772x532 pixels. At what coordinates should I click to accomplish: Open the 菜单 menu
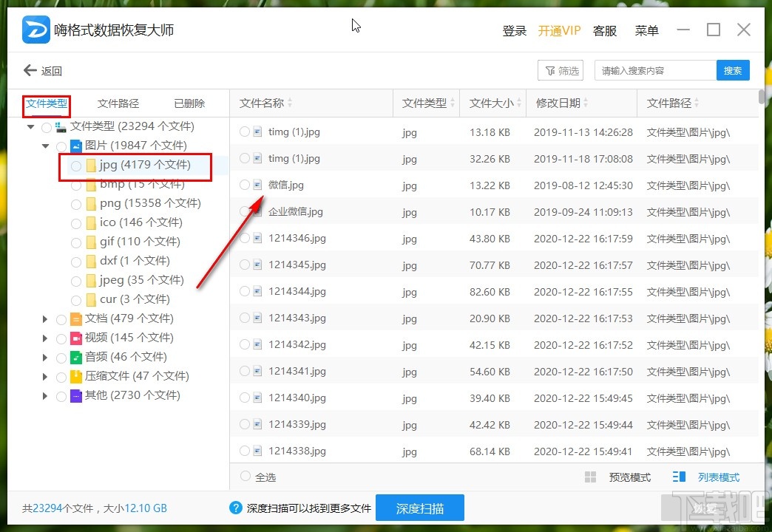point(646,30)
